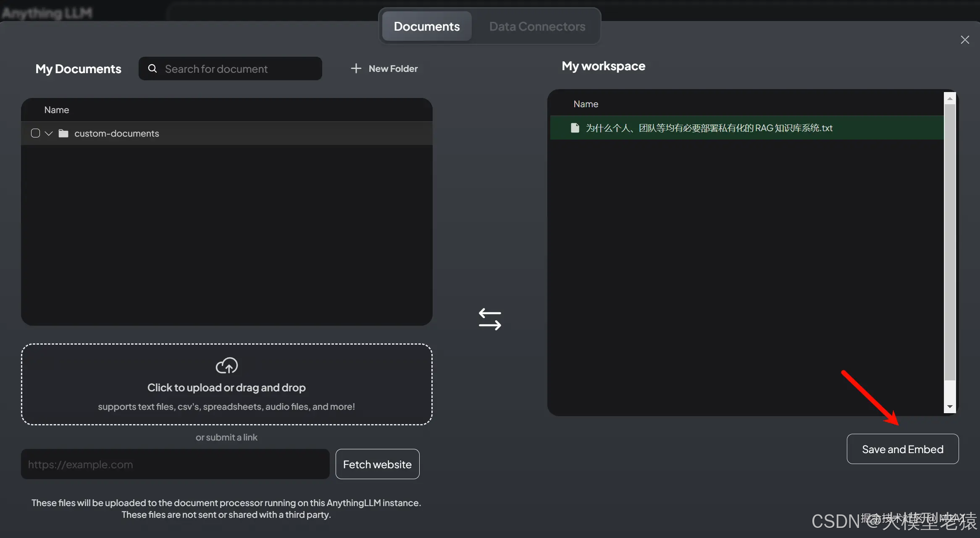Click the My Documents heading
Viewport: 980px width, 538px height.
pos(79,69)
